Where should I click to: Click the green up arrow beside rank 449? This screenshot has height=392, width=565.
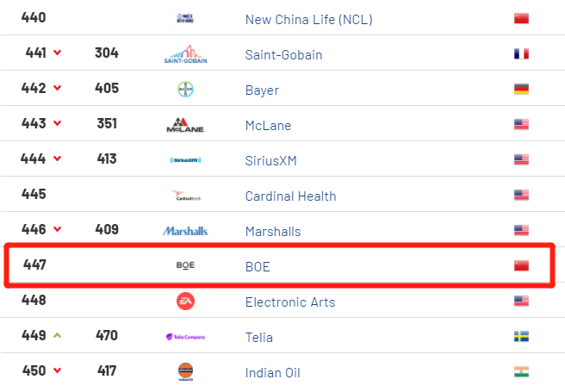click(58, 335)
